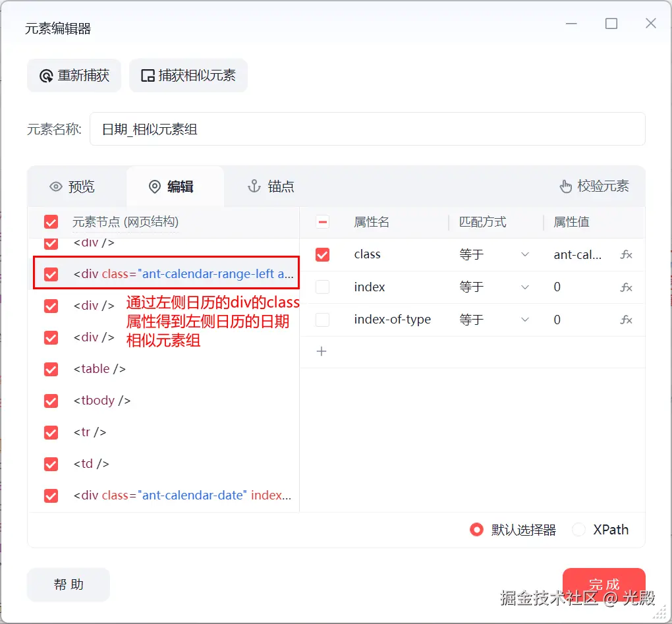Image resolution: width=672 pixels, height=624 pixels.
Task: Uncheck the tbody node checkbox
Action: pyautogui.click(x=51, y=401)
